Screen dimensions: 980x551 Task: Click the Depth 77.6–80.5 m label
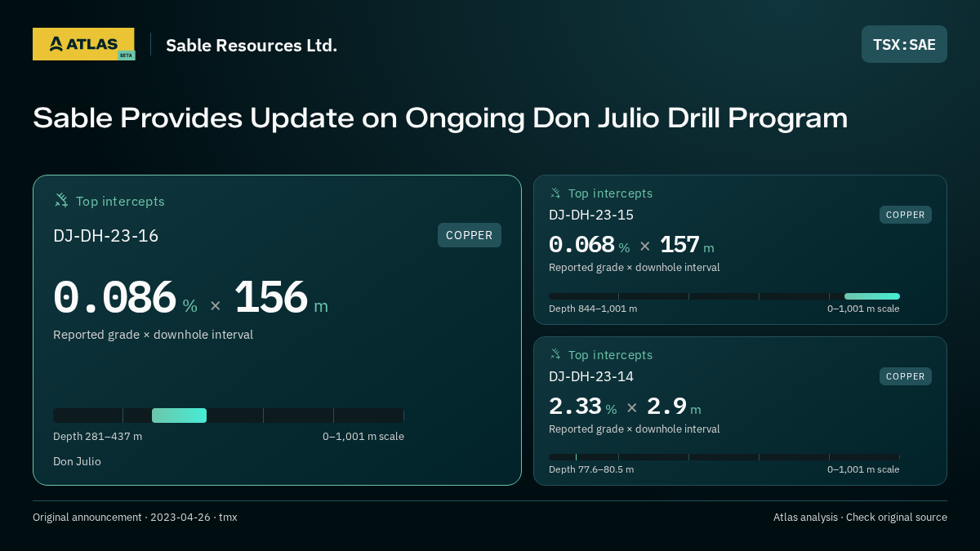click(x=591, y=469)
